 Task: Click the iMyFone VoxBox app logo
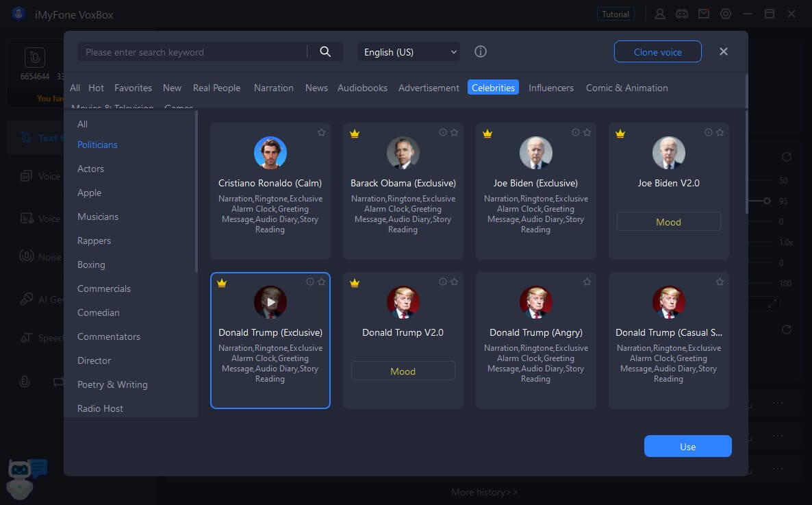click(x=18, y=14)
